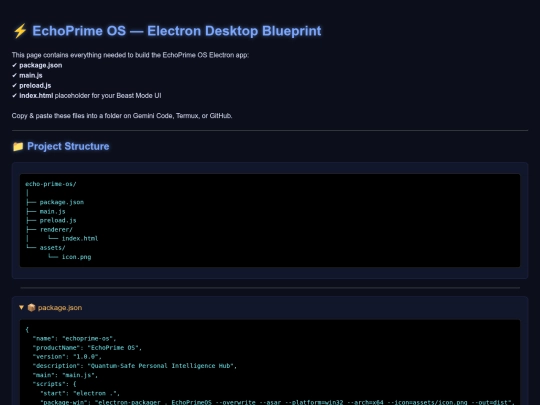Click the "start": "electron ." code line
Screen dimensions: 540x405
(80, 393)
